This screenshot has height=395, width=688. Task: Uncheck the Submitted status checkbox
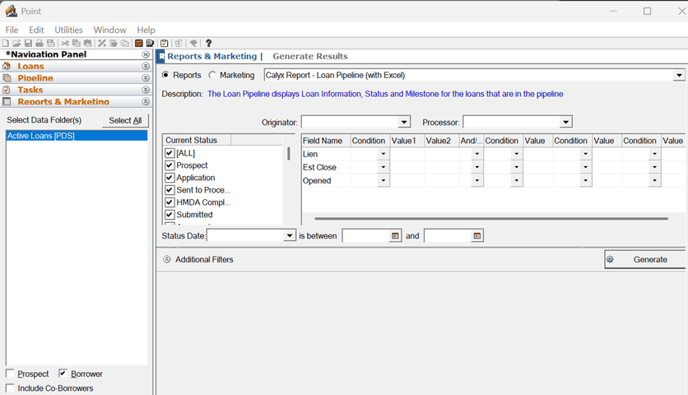tap(170, 214)
